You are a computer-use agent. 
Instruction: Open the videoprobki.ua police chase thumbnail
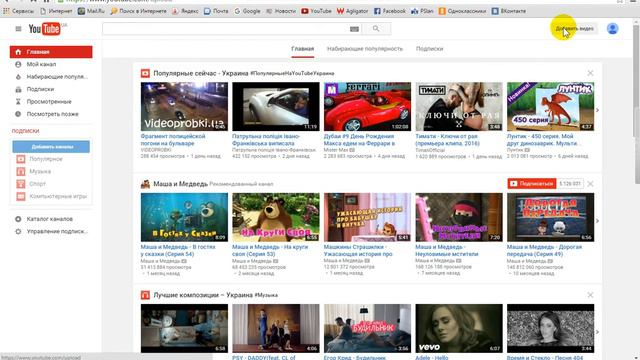point(184,107)
